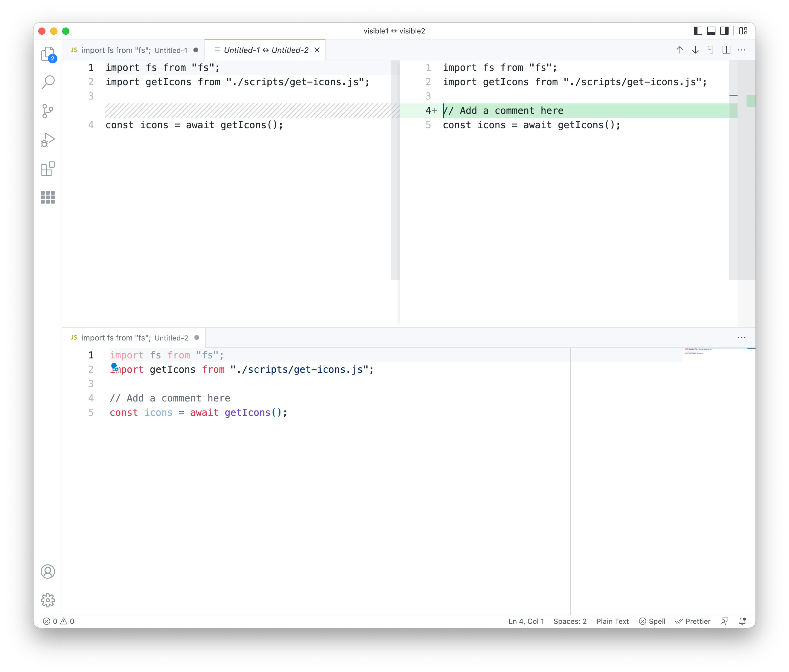This screenshot has width=789, height=672.
Task: Click Ln 4, Col 1 in status bar
Action: pyautogui.click(x=526, y=621)
